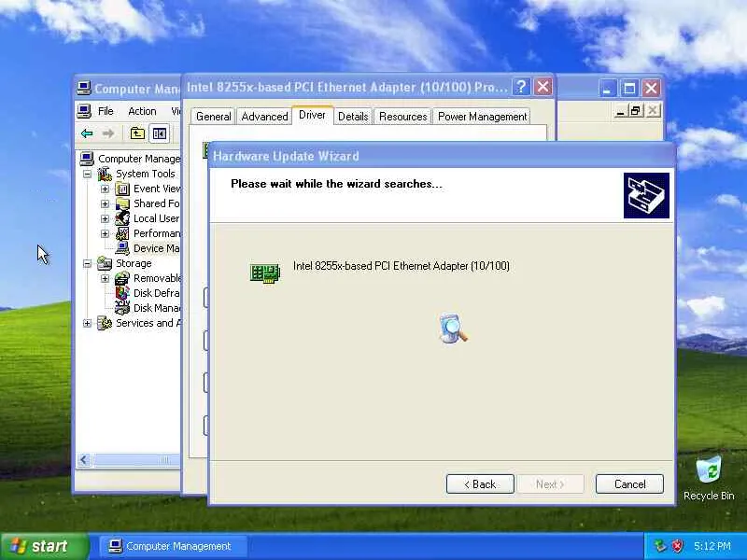Open the Resources tab
The image size is (747, 560).
[x=403, y=116]
